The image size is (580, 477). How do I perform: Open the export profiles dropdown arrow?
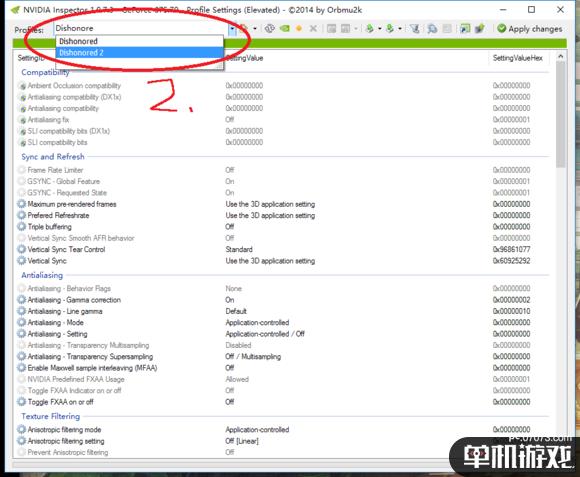(380, 28)
